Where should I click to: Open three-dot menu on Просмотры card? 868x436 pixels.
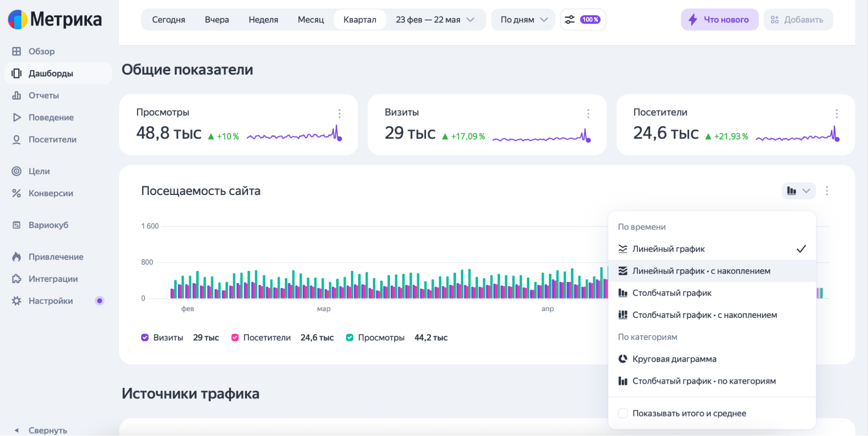coord(340,114)
